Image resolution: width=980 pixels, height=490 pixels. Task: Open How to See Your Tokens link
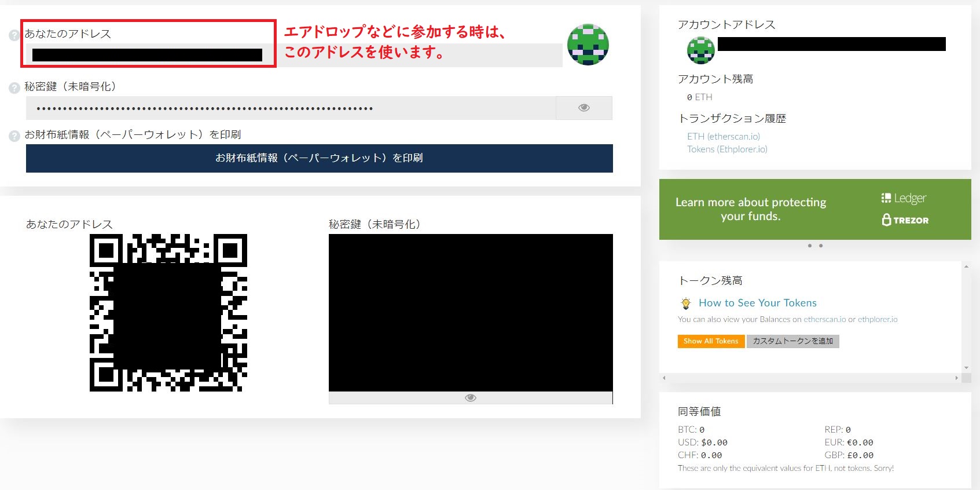tap(758, 303)
